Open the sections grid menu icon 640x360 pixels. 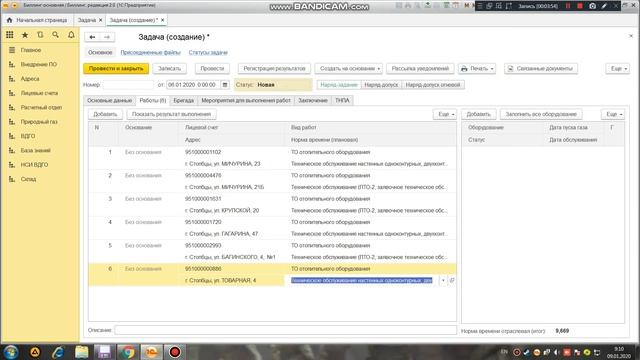pos(9,35)
